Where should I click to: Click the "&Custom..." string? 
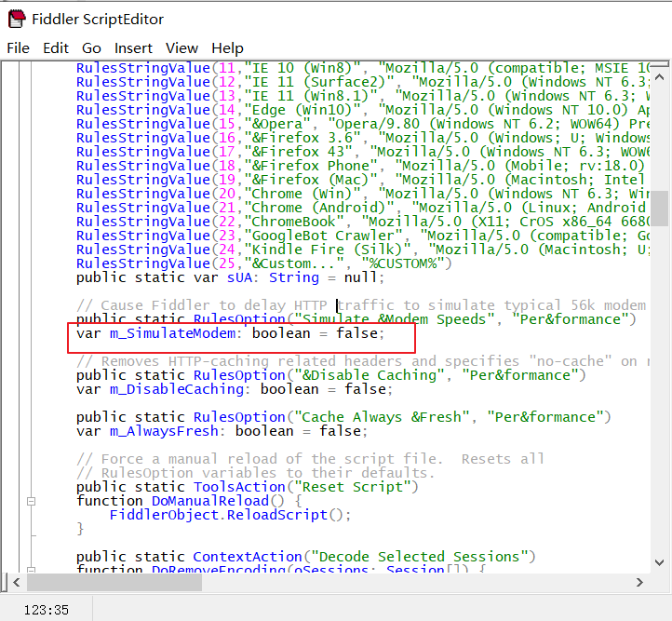point(293,263)
